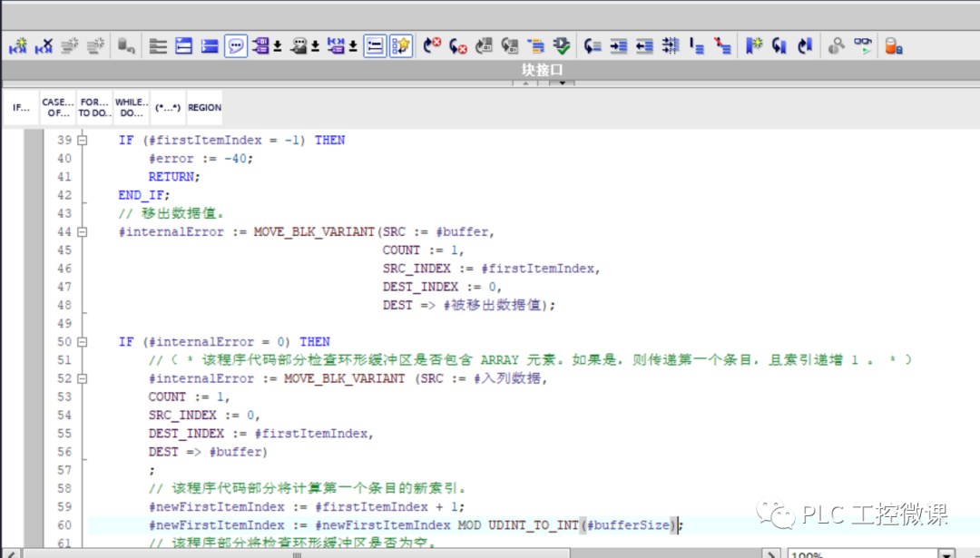This screenshot has height=558, width=980.
Task: Compile the block using the green check icon
Action: point(562,45)
